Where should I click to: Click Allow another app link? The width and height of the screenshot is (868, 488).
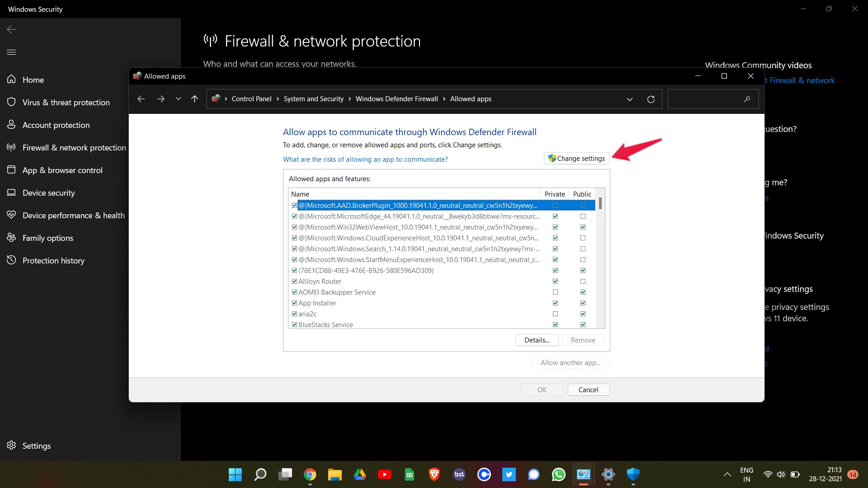point(571,362)
